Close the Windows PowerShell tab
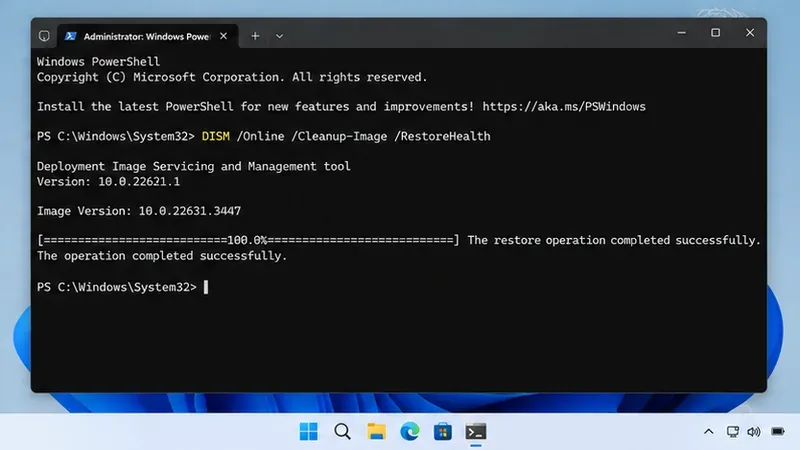The width and height of the screenshot is (800, 450). click(x=223, y=36)
